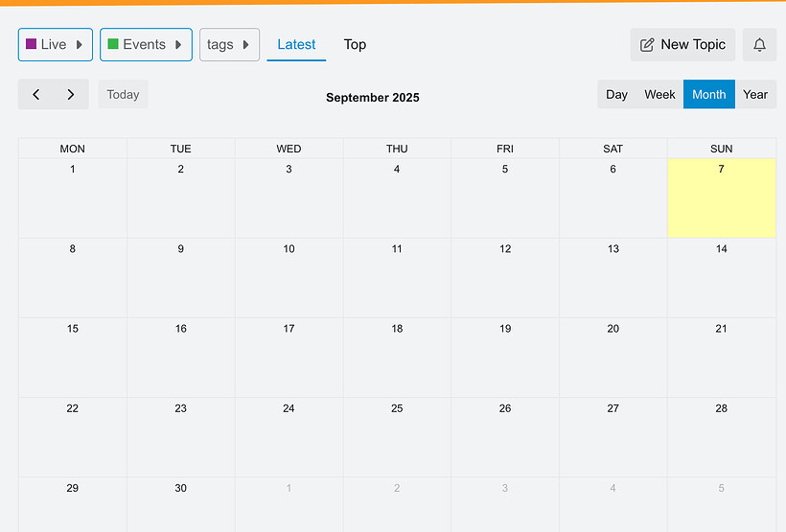The width and height of the screenshot is (786, 532).
Task: Click the MON column header
Action: (73, 149)
